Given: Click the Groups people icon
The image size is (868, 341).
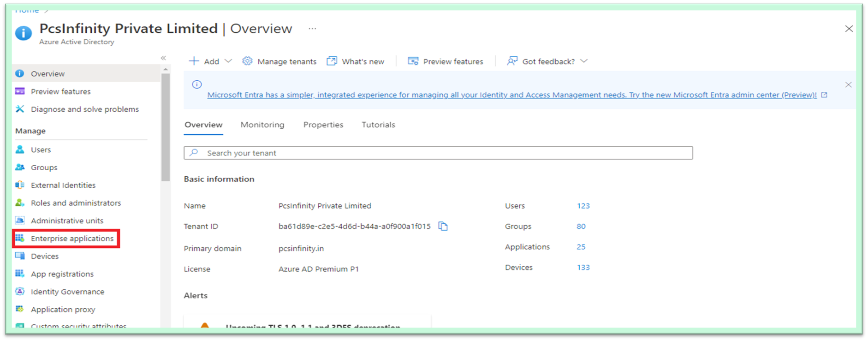Looking at the screenshot, I should (20, 167).
